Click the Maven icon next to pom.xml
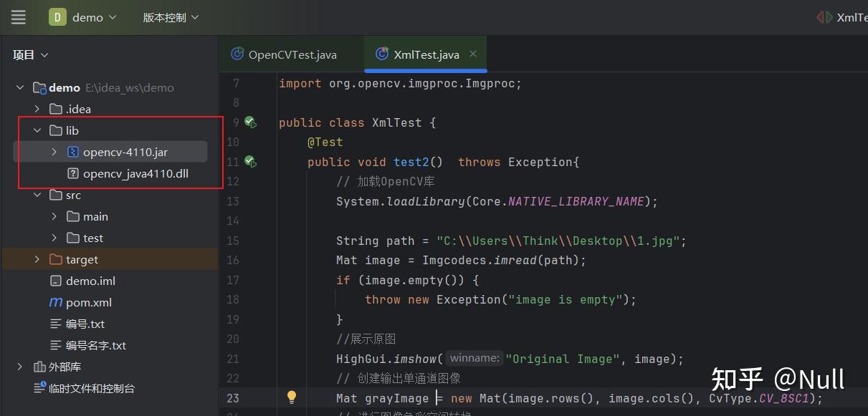The height and width of the screenshot is (416, 868). pos(56,302)
